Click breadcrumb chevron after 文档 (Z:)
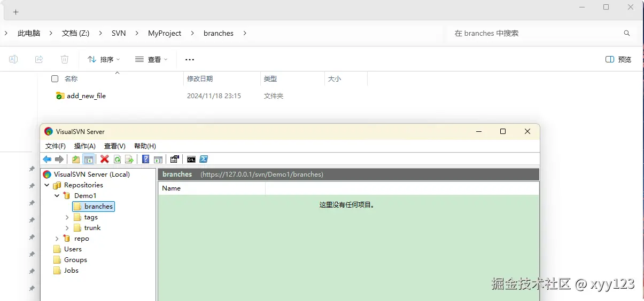This screenshot has width=644, height=301. pos(100,33)
